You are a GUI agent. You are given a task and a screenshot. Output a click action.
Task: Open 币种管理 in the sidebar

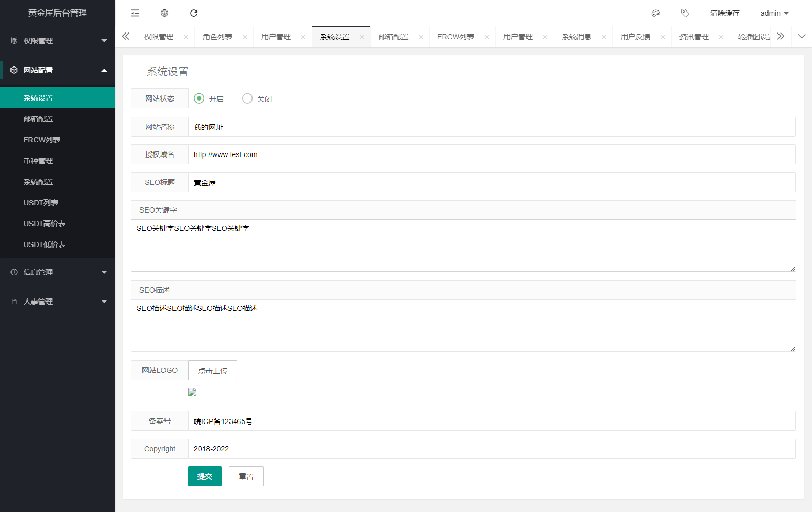coord(38,161)
